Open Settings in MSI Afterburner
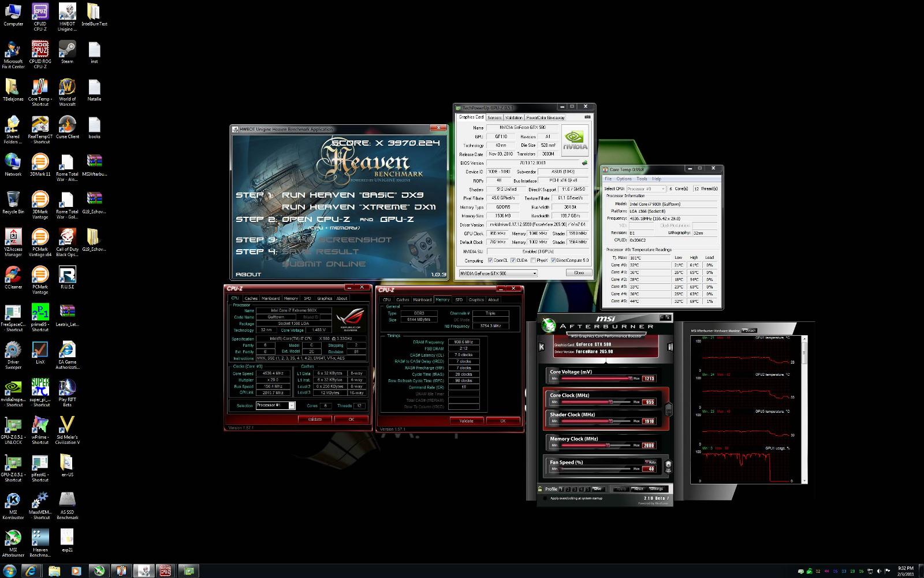This screenshot has width=924, height=578. point(657,489)
